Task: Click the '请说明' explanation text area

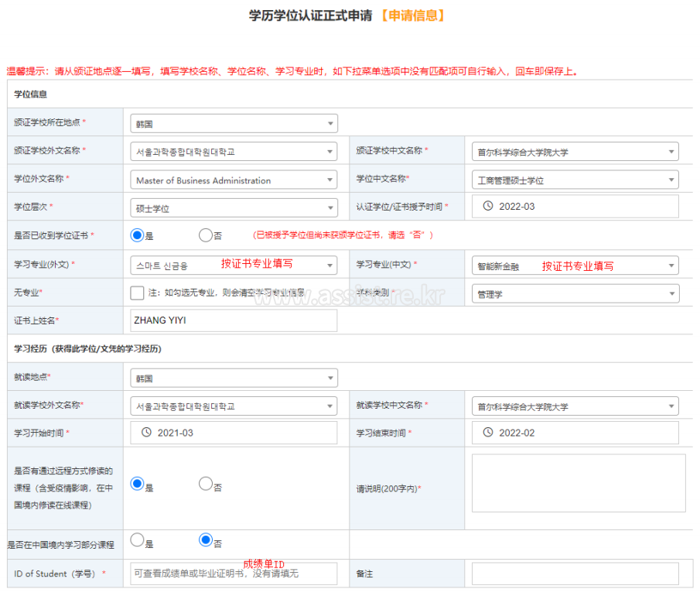Action: 578,483
